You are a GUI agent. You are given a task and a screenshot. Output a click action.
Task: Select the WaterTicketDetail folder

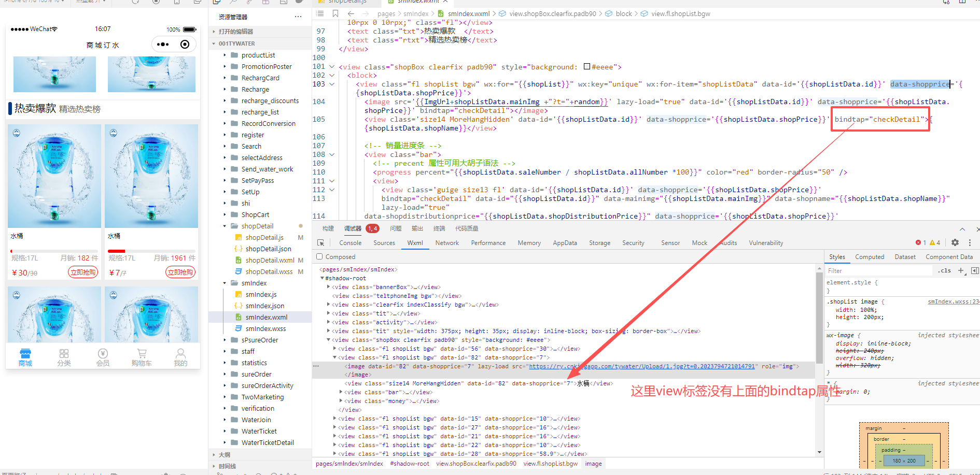(268, 442)
